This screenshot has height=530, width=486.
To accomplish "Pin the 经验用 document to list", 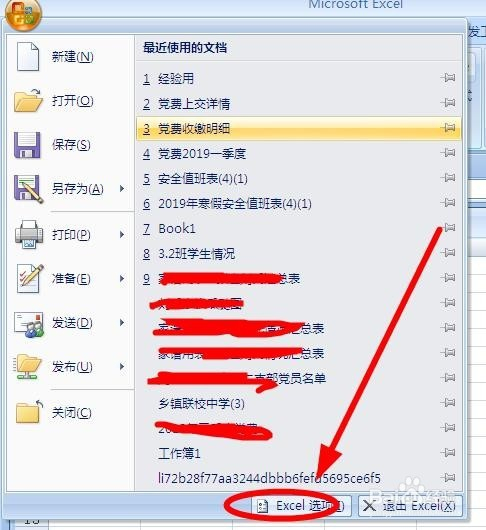I will point(448,78).
